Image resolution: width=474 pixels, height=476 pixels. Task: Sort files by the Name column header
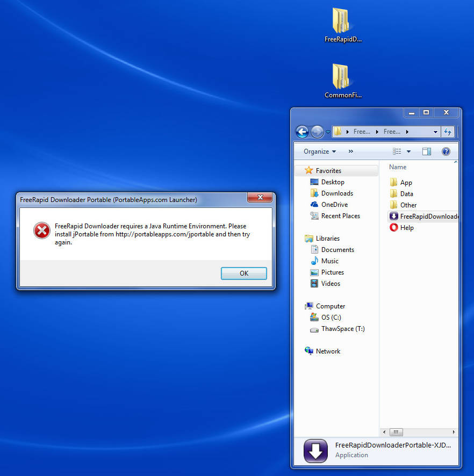coord(398,167)
